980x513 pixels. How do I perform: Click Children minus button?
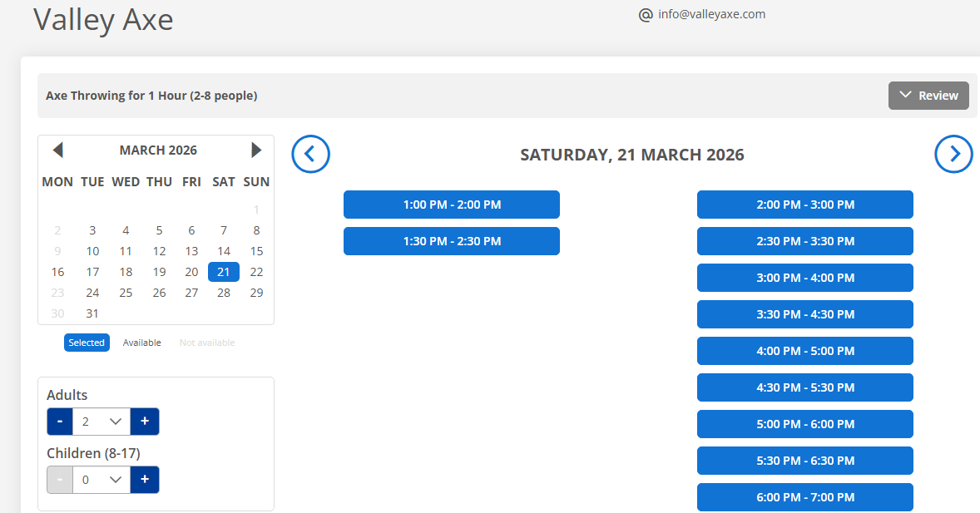60,480
